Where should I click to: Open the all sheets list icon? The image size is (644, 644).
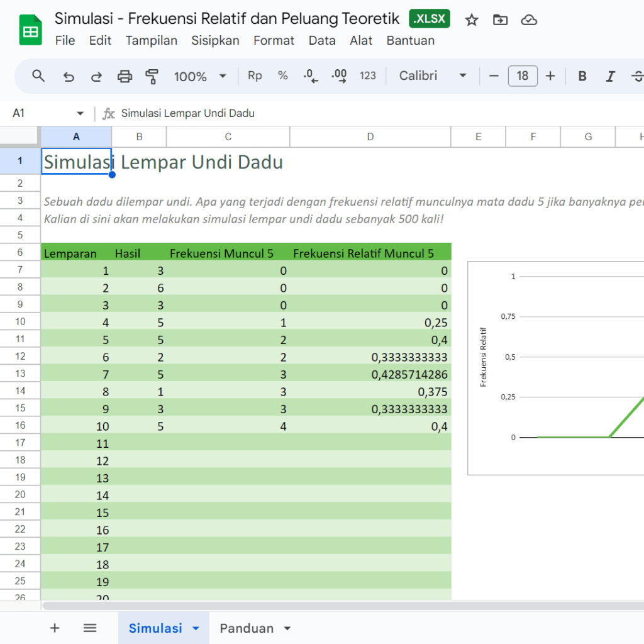click(90, 628)
